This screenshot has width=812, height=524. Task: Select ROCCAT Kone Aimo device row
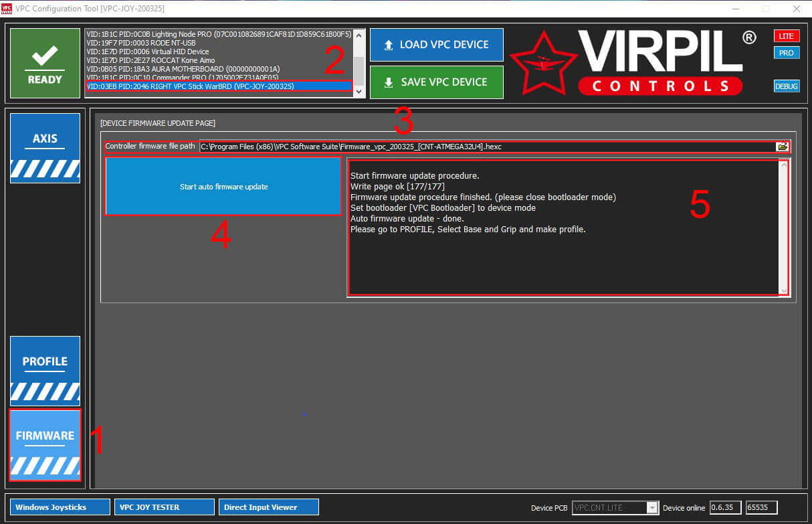pyautogui.click(x=219, y=60)
